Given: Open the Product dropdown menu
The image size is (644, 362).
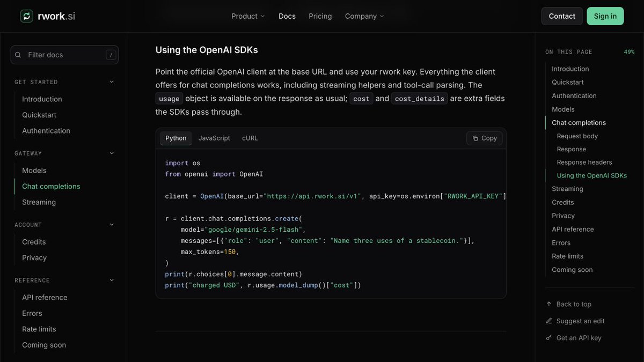Looking at the screenshot, I should (248, 16).
